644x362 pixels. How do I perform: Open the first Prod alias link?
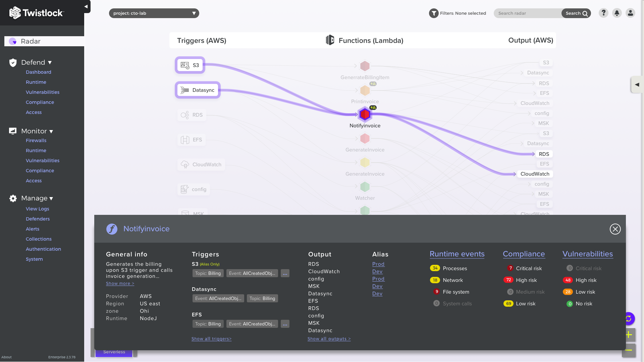pos(378,264)
